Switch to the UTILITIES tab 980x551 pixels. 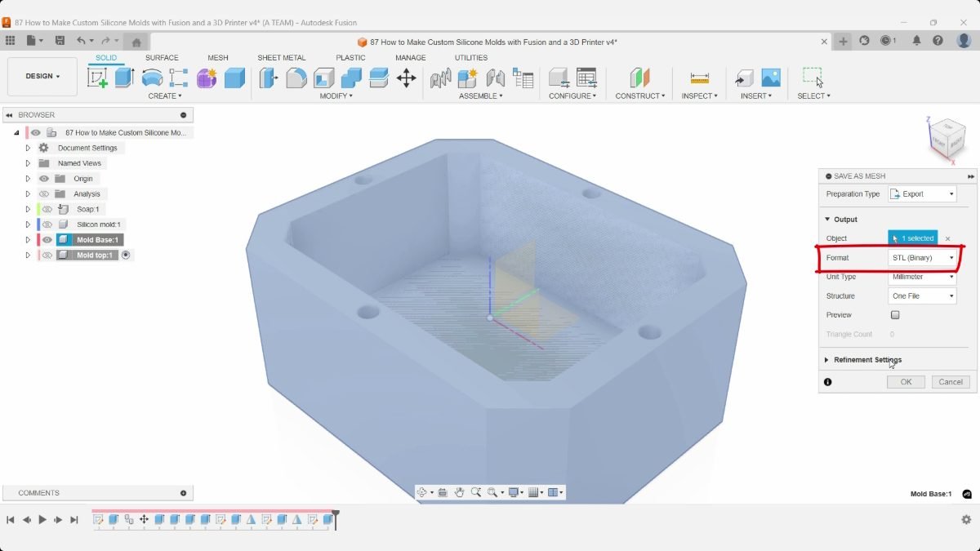coord(471,58)
